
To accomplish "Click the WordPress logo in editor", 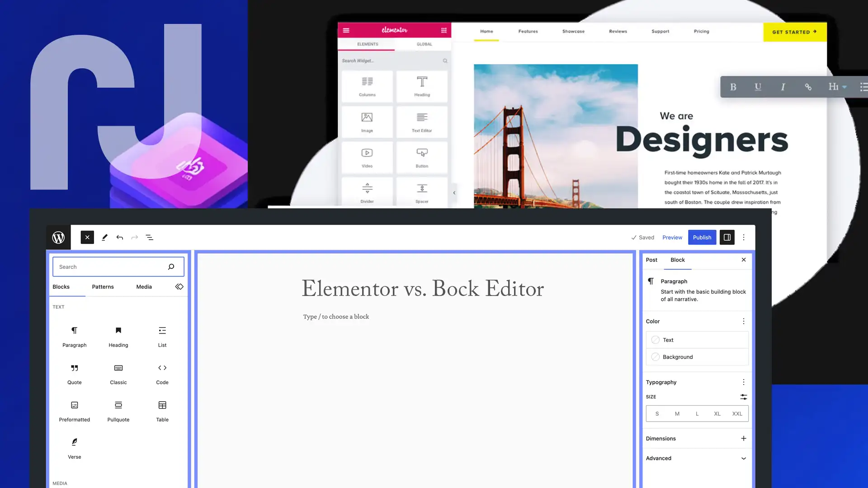I will pos(58,237).
